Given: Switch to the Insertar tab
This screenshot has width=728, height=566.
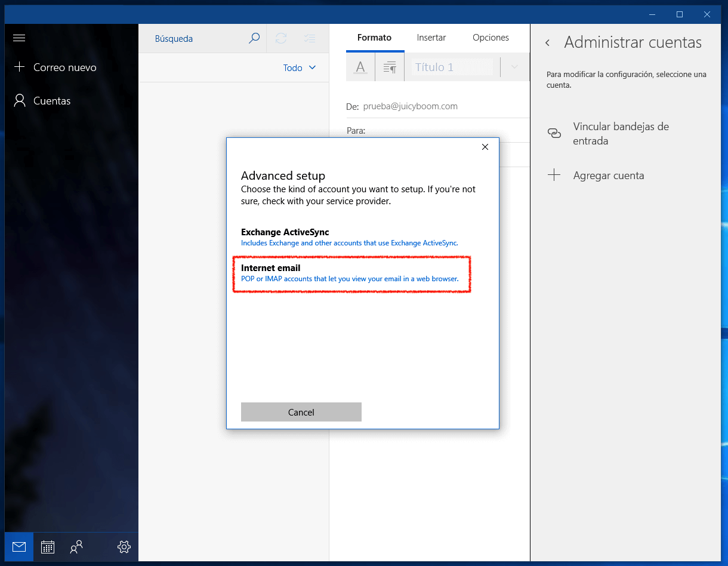Looking at the screenshot, I should (431, 38).
